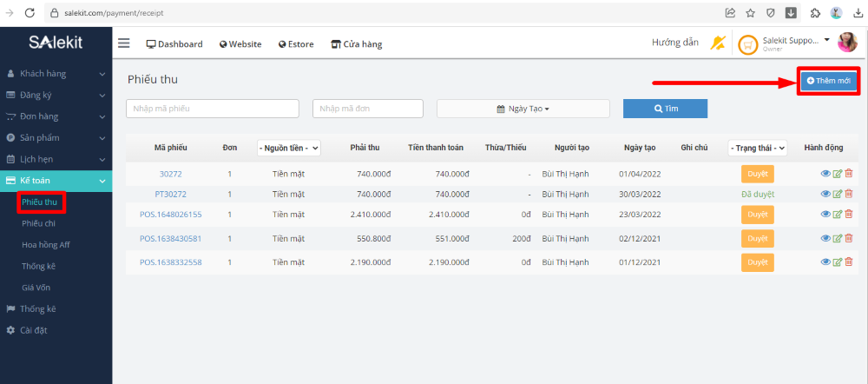The image size is (868, 384).
Task: Click the Thêm mới button
Action: [828, 80]
